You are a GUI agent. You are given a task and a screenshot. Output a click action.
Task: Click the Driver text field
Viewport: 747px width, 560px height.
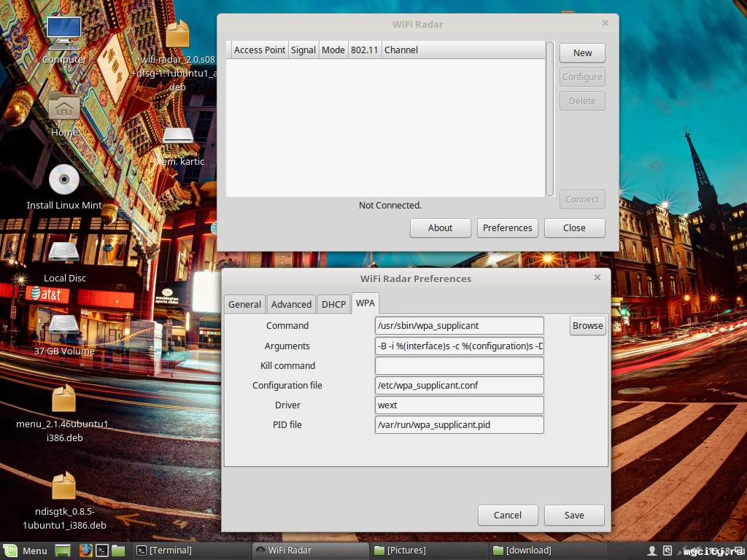[459, 405]
